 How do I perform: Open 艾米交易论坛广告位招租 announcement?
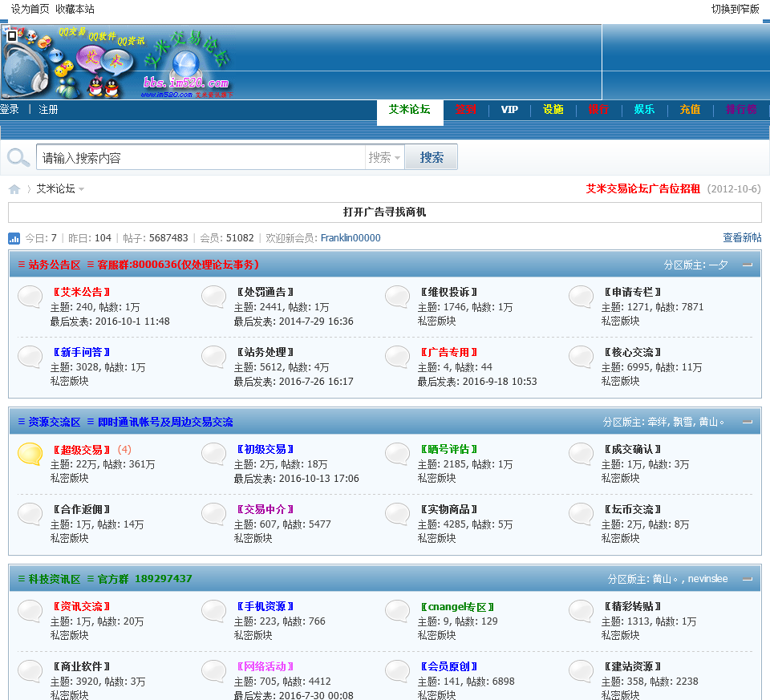(642, 189)
